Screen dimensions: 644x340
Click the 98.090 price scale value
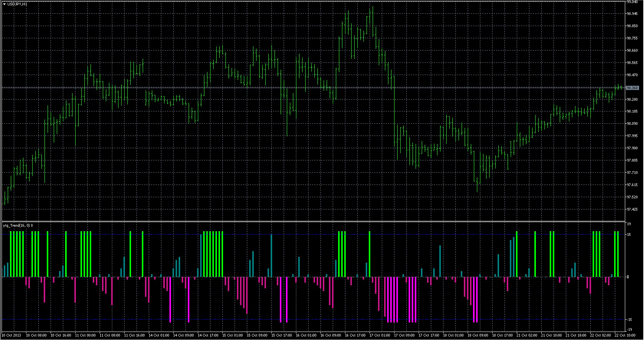[x=632, y=124]
